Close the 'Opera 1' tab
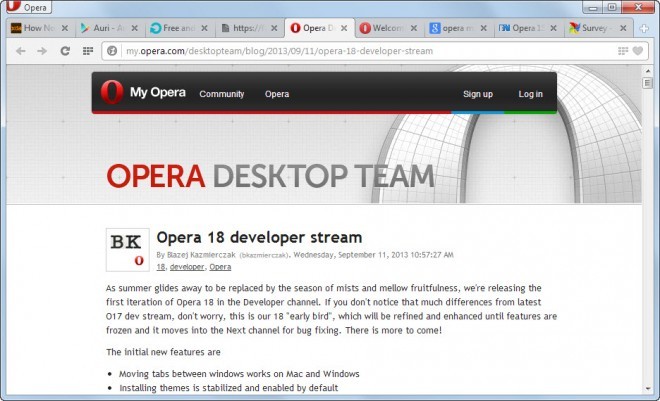Viewport: 660px width, 401px height. click(554, 28)
